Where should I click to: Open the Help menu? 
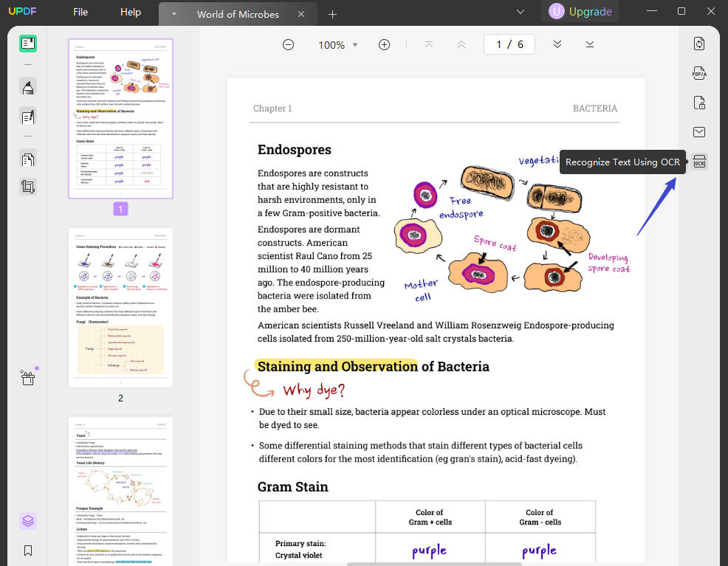click(131, 13)
